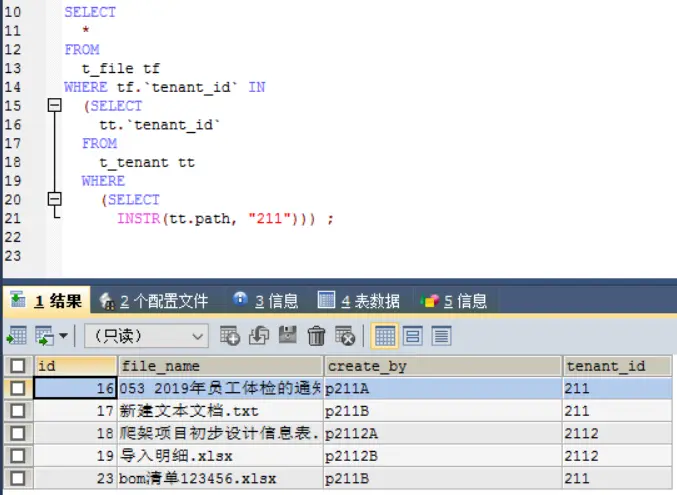
Task: Select the cell 导入明细.xlsx
Action: [x=221, y=456]
